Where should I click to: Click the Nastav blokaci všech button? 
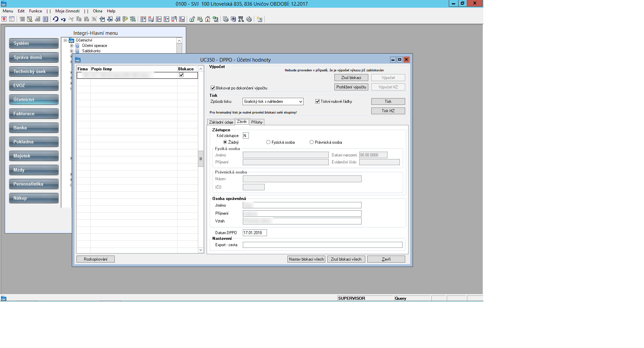click(306, 259)
